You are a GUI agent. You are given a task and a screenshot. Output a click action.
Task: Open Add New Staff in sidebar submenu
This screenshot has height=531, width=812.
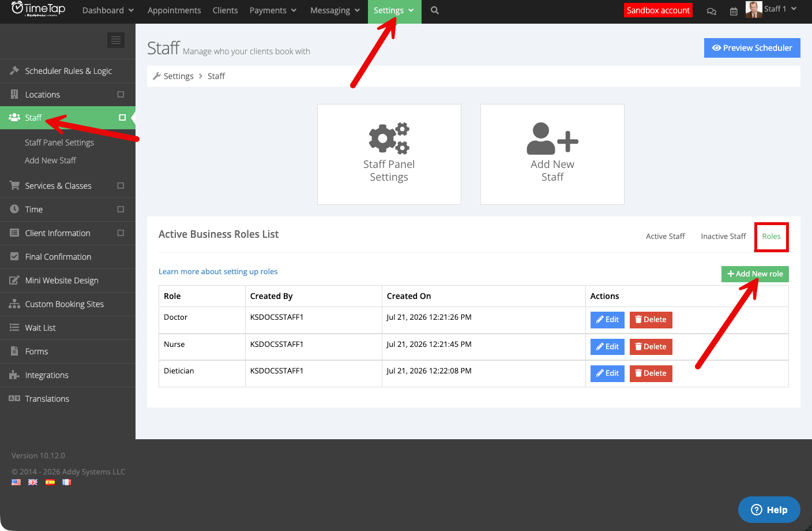click(50, 160)
